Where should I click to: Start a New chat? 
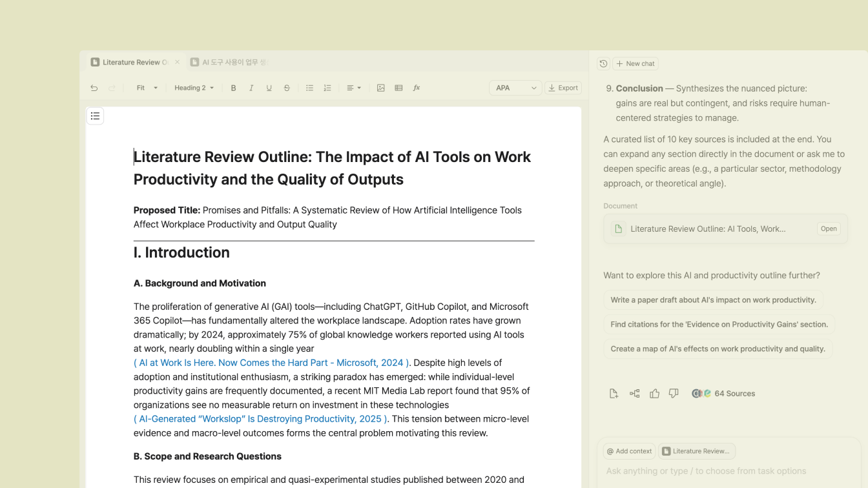[635, 63]
